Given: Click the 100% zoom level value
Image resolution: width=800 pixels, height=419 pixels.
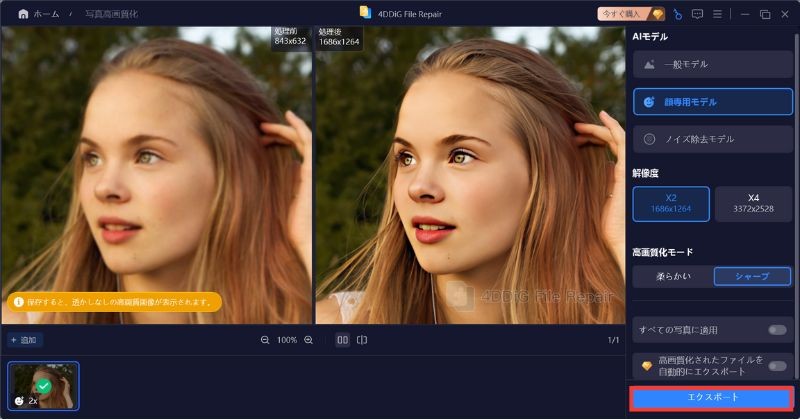Looking at the screenshot, I should click(287, 340).
